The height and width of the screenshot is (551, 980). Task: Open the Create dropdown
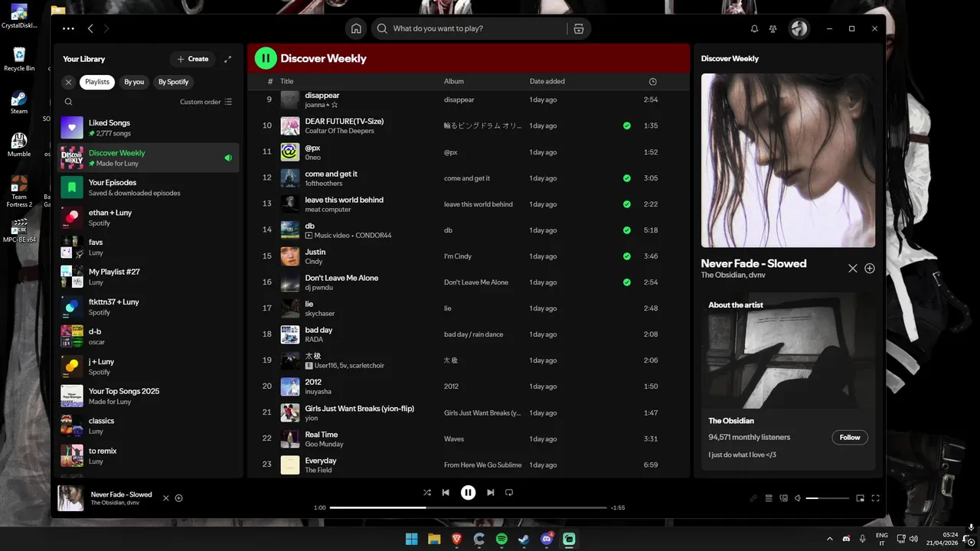pyautogui.click(x=192, y=59)
